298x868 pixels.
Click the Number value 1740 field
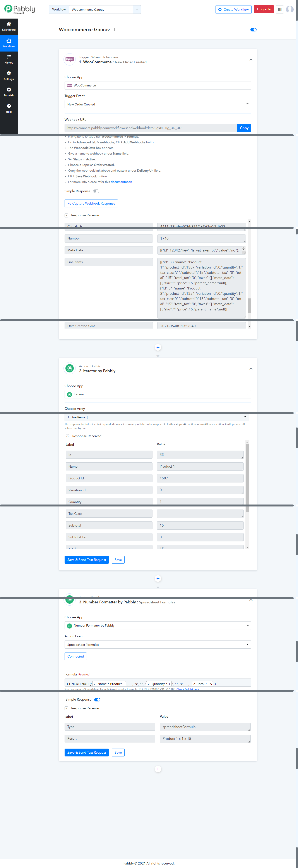(x=201, y=238)
